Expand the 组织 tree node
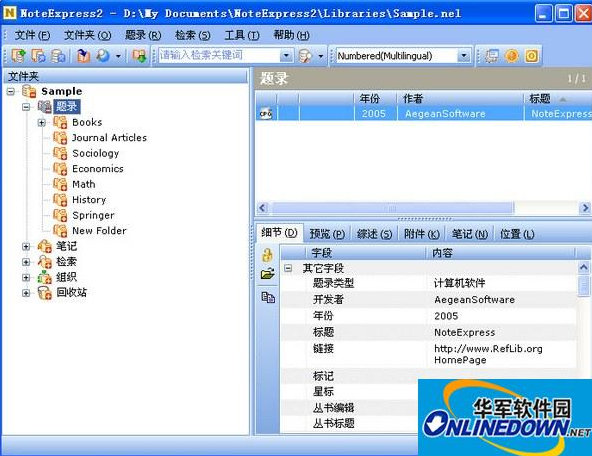 26,277
